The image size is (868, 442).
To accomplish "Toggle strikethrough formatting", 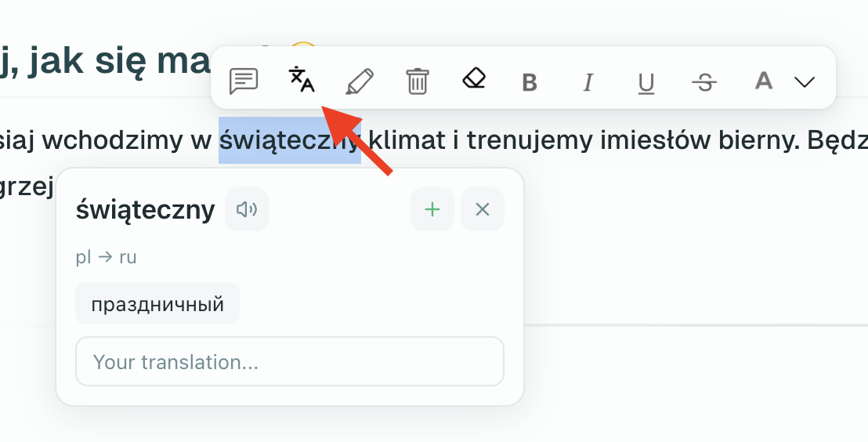I will click(704, 82).
